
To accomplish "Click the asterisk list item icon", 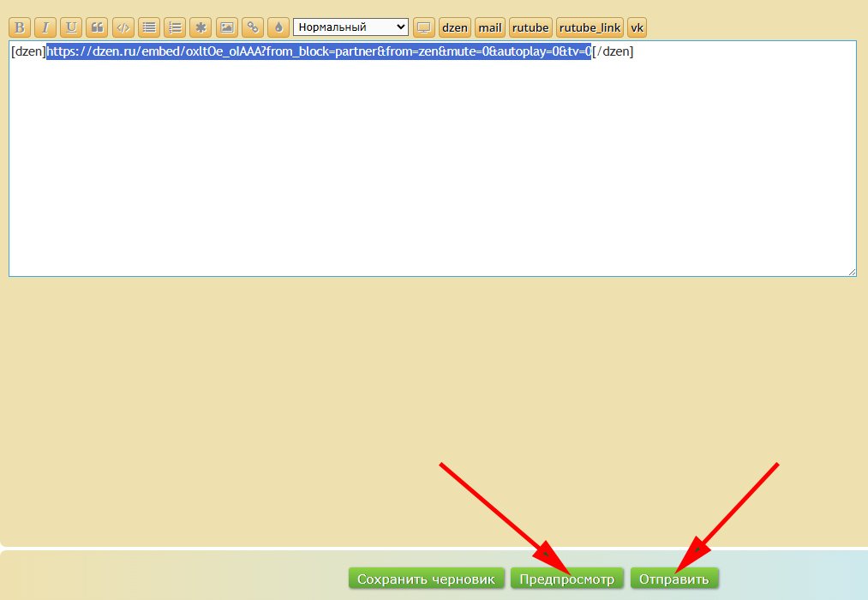I will click(201, 27).
